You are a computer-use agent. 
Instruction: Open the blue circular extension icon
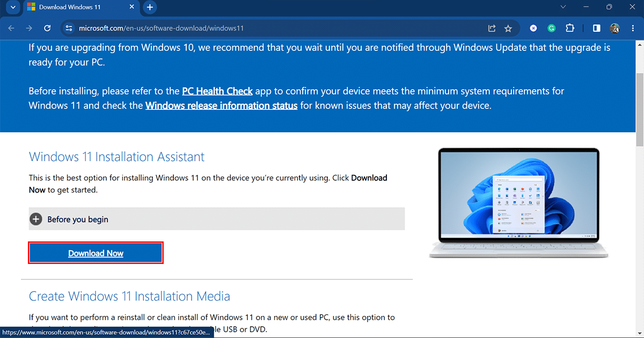click(x=533, y=28)
